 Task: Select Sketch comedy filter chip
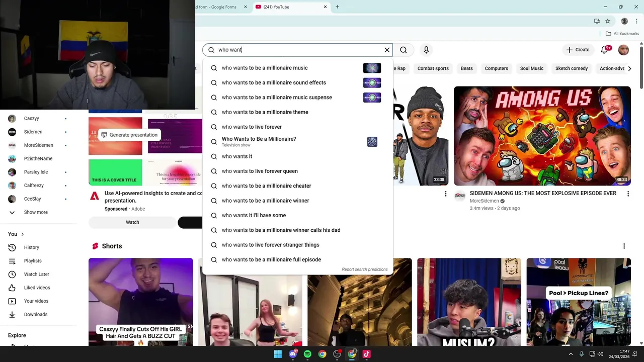(x=571, y=68)
